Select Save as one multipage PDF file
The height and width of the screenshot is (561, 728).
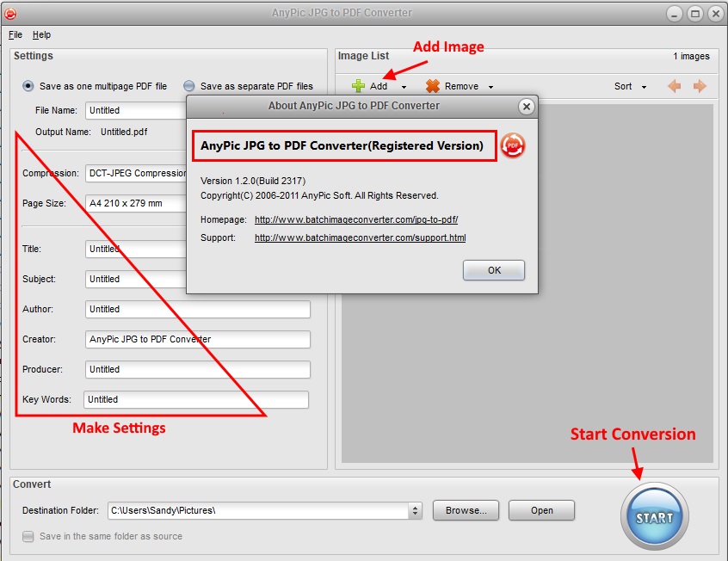(x=29, y=86)
